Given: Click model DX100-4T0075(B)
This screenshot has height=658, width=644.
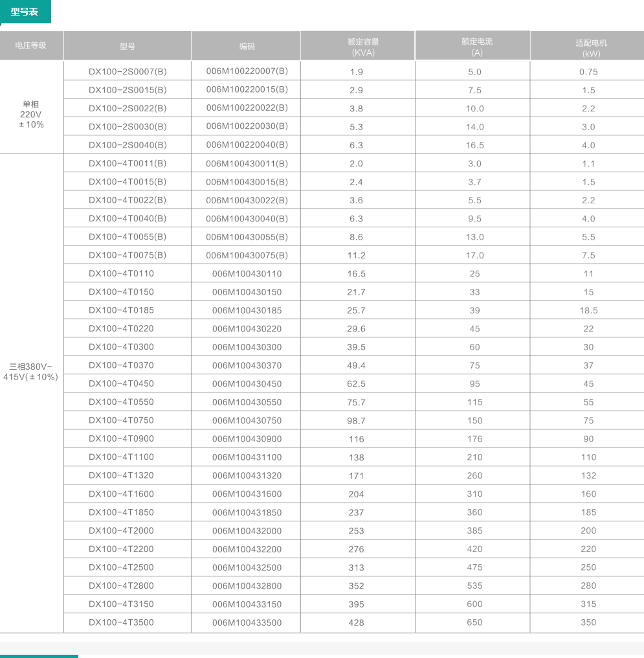Looking at the screenshot, I should [x=128, y=255].
